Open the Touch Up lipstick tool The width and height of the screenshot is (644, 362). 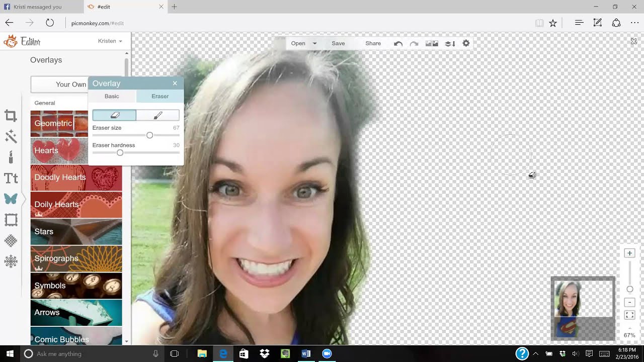[x=11, y=157]
